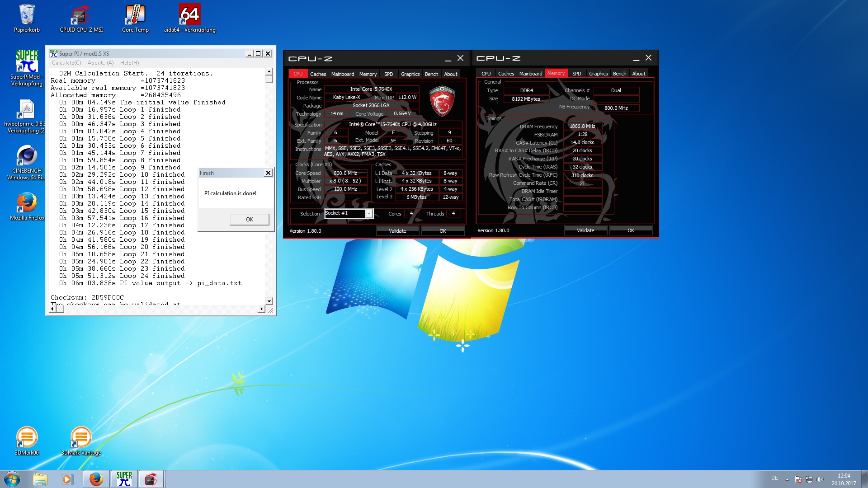Image resolution: width=868 pixels, height=488 pixels.
Task: Click the Checksum: 2D59F00C line
Action: coord(87,297)
